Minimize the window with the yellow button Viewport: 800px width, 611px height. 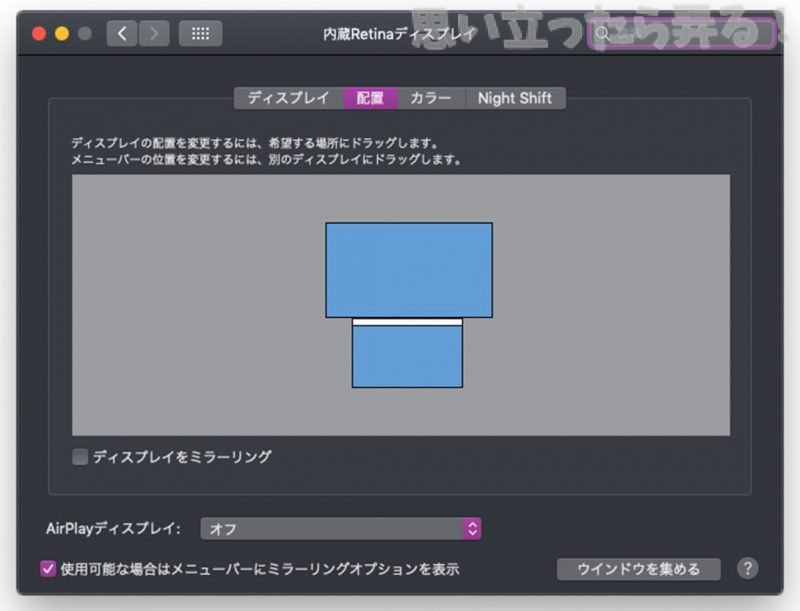pyautogui.click(x=62, y=33)
